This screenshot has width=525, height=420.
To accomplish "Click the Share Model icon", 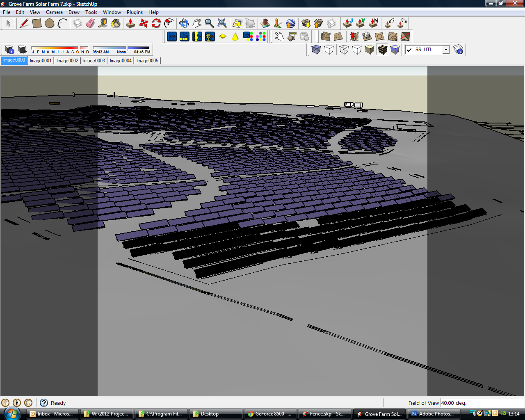I will click(x=318, y=23).
